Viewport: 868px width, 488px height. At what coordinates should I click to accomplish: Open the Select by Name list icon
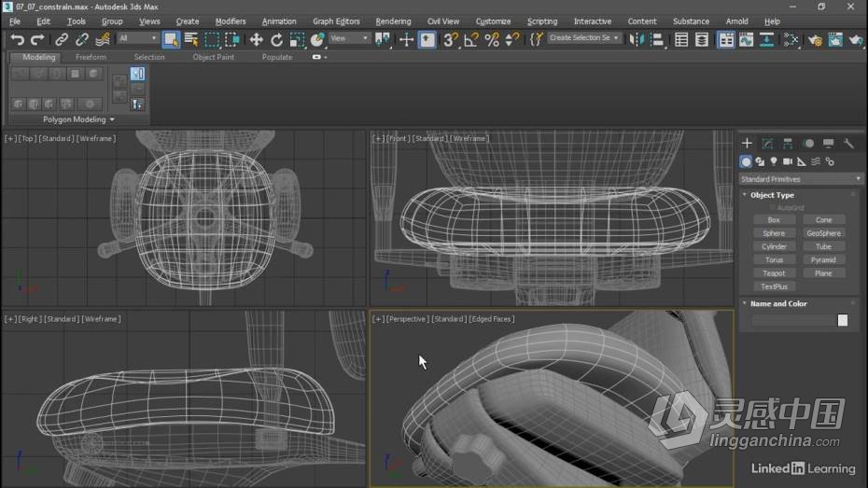191,39
